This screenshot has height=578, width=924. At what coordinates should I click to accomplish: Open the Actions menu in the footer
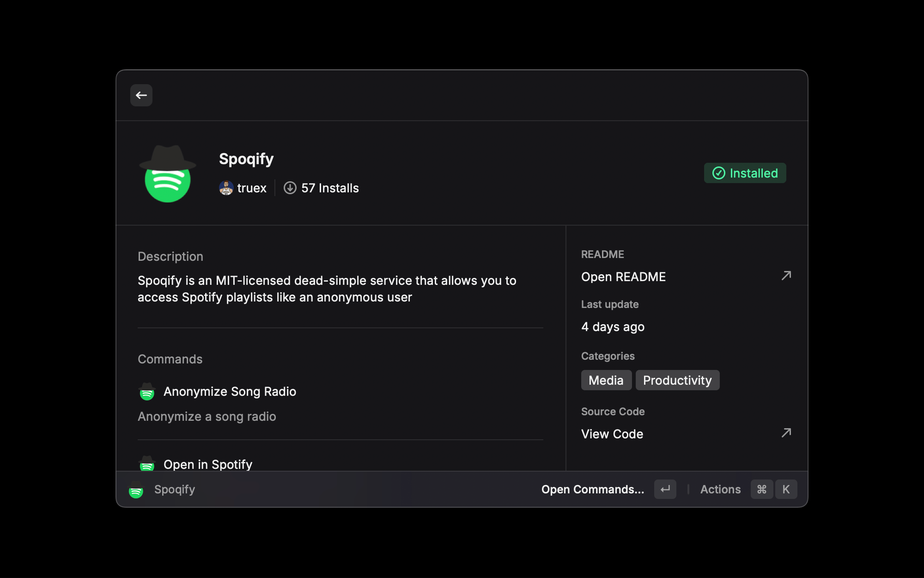click(720, 489)
